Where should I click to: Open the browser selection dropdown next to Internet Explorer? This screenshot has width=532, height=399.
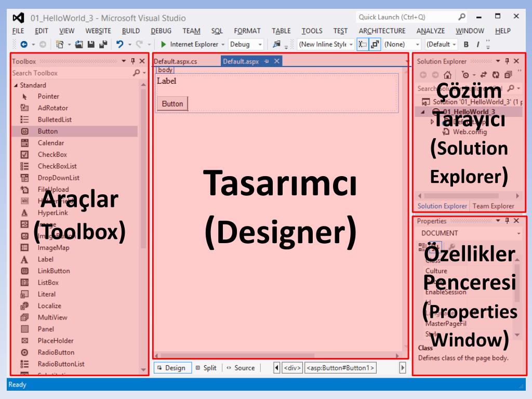point(223,45)
